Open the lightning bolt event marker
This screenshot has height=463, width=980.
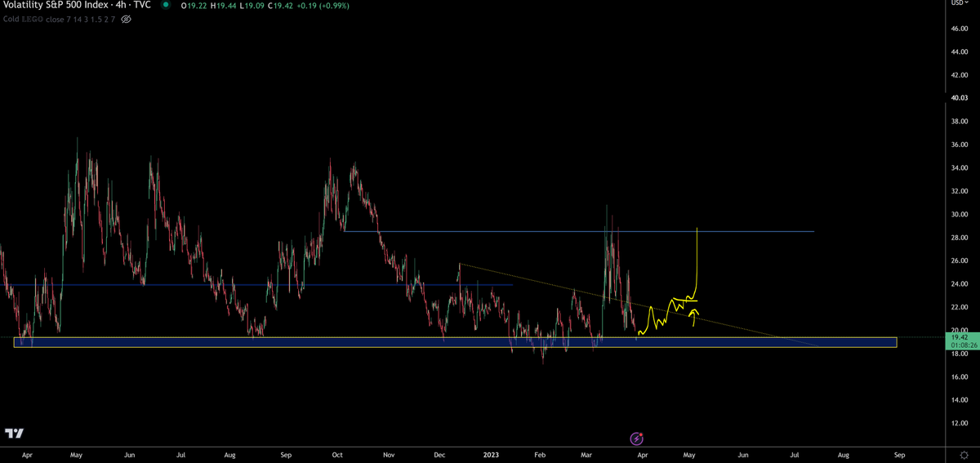click(636, 439)
